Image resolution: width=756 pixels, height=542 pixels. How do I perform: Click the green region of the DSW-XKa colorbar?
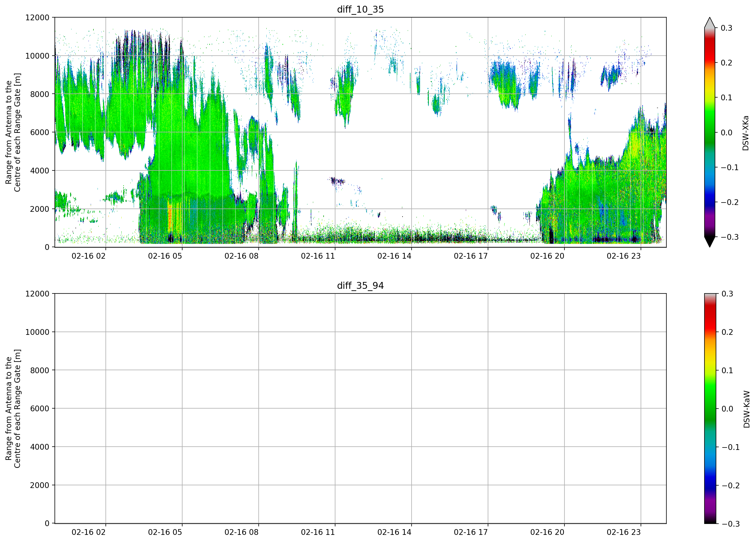[x=710, y=123]
